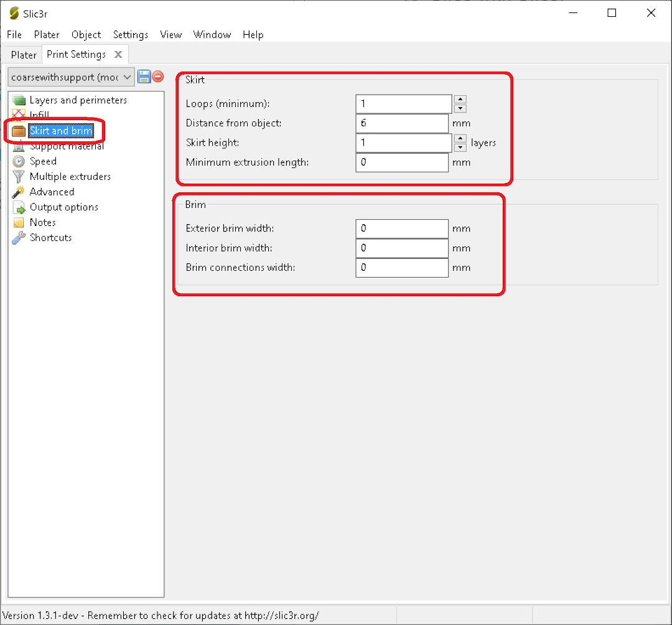Click the red delete preset icon
This screenshot has height=625, width=672.
click(158, 77)
